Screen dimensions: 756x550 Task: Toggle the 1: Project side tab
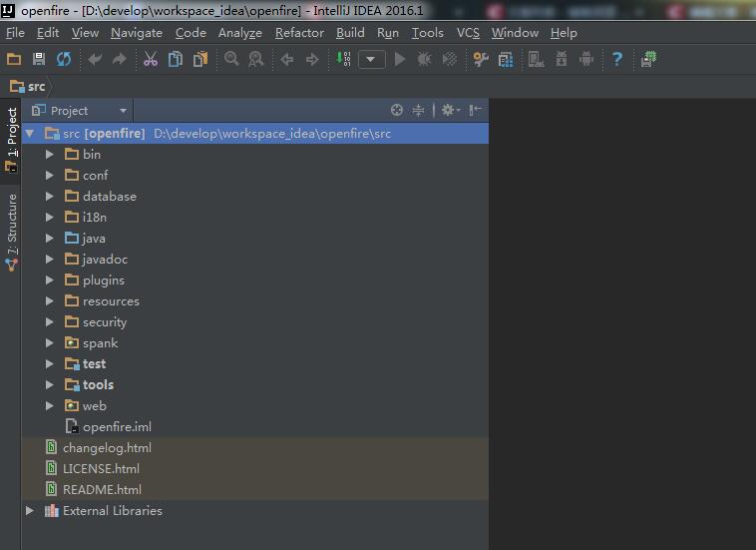[x=11, y=140]
